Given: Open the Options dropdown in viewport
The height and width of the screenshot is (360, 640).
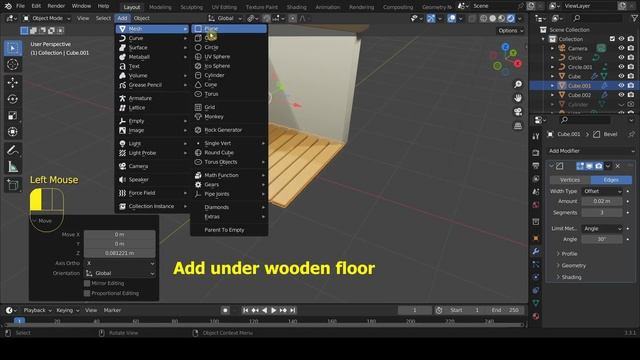Looking at the screenshot, I should coord(510,31).
